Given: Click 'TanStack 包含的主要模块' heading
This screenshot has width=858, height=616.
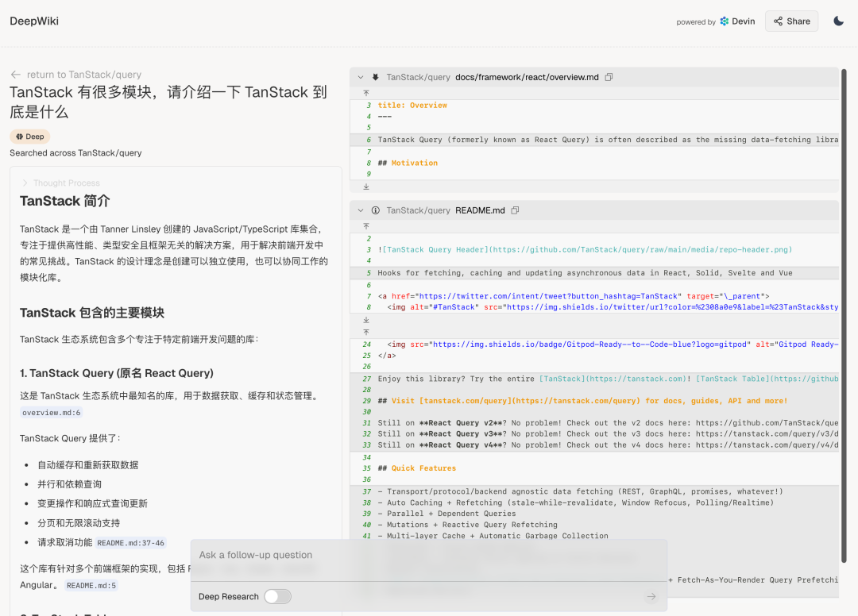Looking at the screenshot, I should pyautogui.click(x=92, y=313).
